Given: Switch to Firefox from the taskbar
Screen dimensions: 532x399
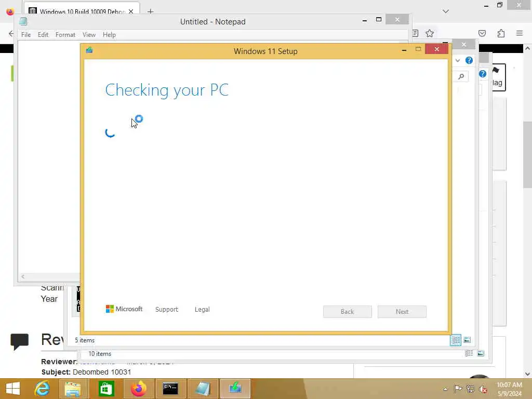Looking at the screenshot, I should point(138,389).
